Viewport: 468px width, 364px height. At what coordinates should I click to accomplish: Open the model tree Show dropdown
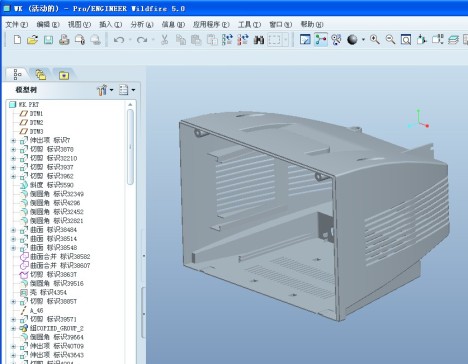127,90
